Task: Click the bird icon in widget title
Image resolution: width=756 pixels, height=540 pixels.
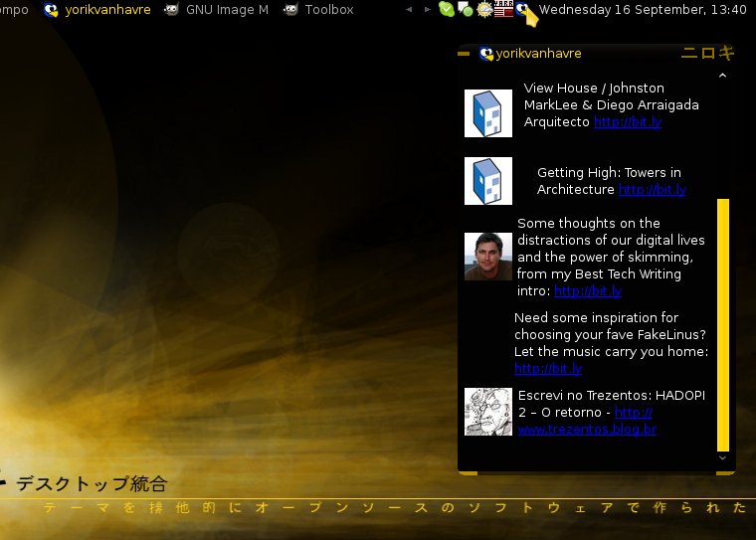Action: pyautogui.click(x=485, y=54)
